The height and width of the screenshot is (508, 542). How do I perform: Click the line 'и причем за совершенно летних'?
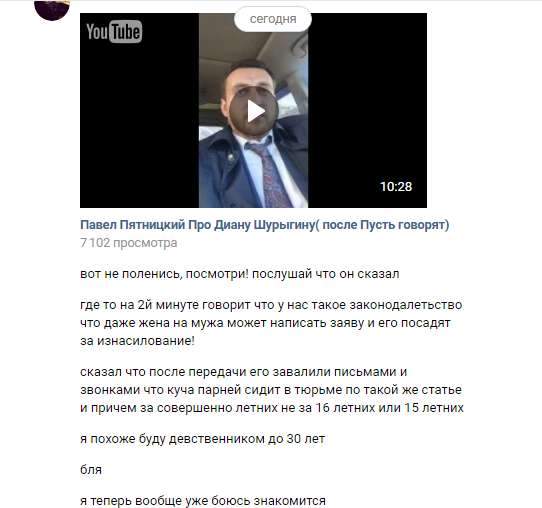pyautogui.click(x=272, y=408)
